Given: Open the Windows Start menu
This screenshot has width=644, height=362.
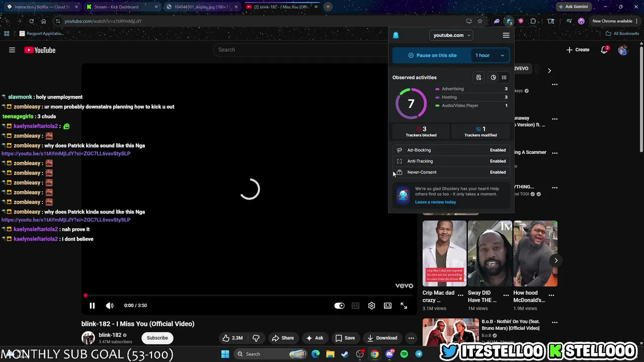Looking at the screenshot, I should (x=225, y=354).
